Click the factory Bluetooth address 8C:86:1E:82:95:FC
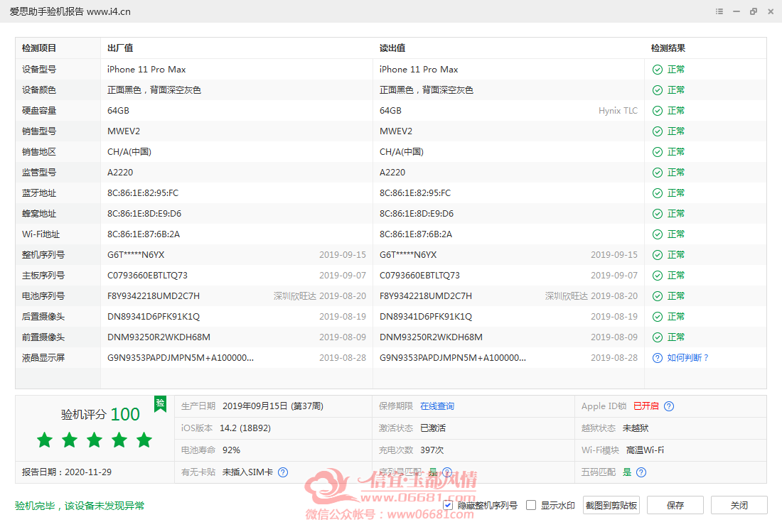782x532 pixels. click(x=143, y=193)
